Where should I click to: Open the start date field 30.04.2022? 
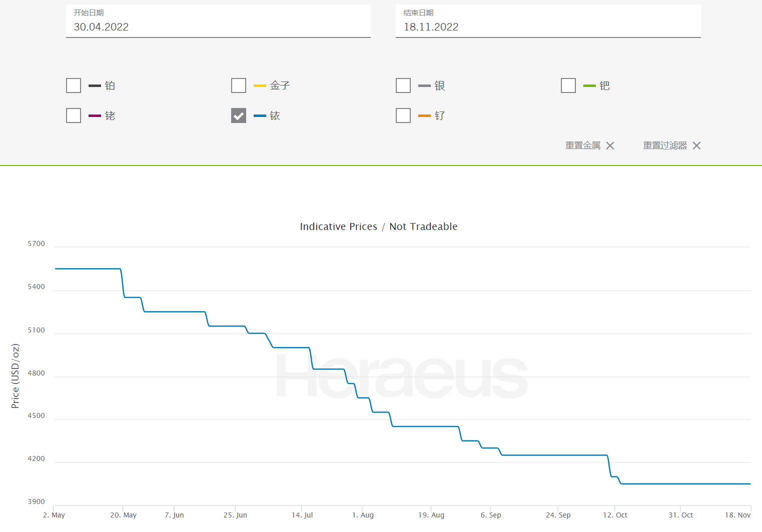pyautogui.click(x=218, y=21)
